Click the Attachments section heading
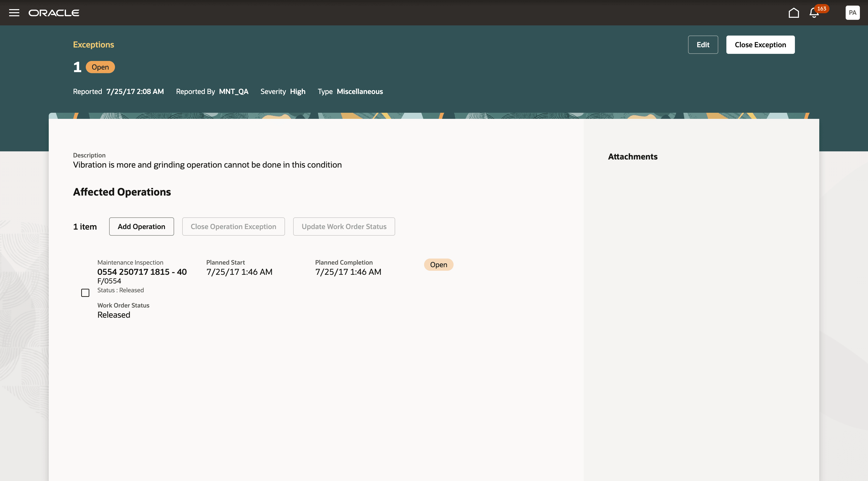This screenshot has width=868, height=481. coord(632,156)
